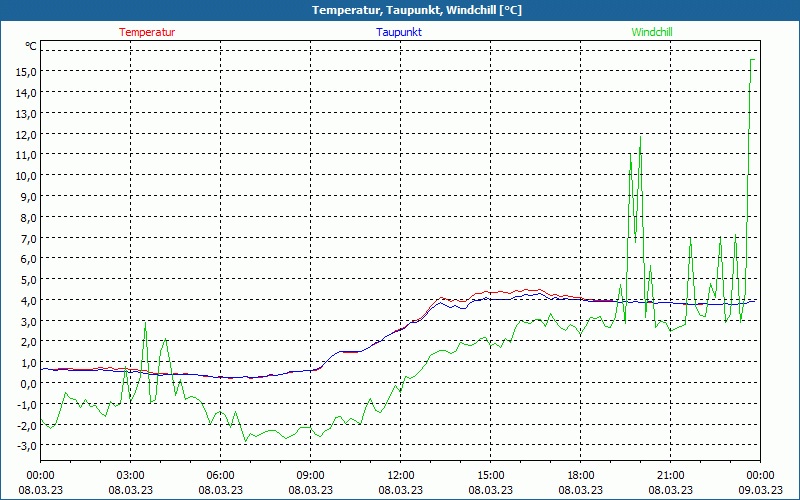Click the 7,0 y-axis value

pos(28,239)
